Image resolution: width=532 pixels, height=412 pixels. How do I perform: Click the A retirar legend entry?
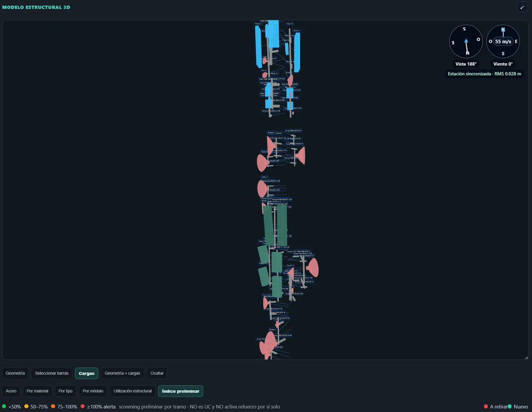pos(495,407)
